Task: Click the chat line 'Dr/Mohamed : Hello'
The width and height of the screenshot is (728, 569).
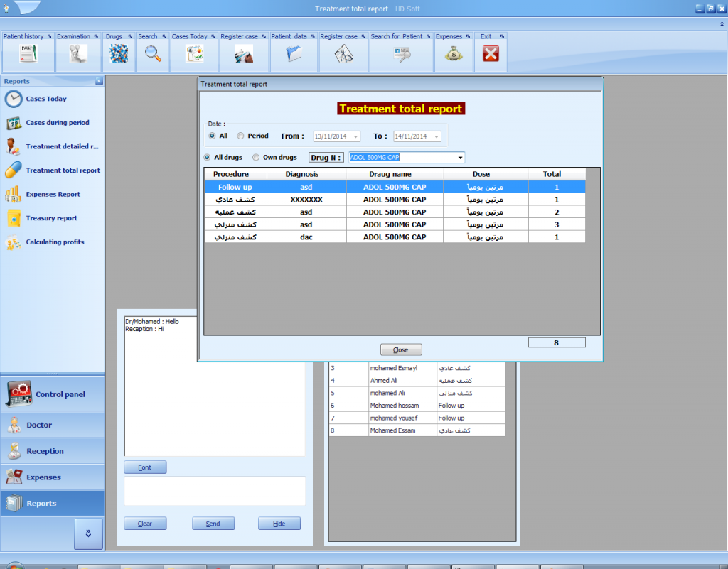Action: [x=152, y=321]
